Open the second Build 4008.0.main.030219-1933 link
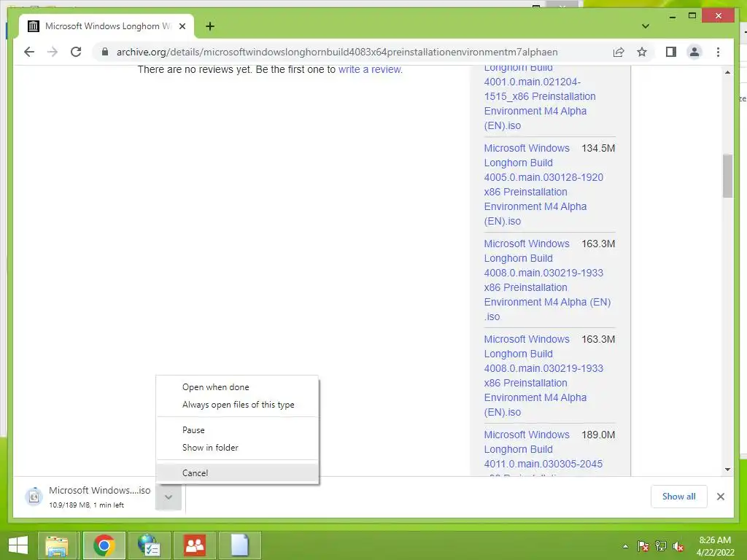 [543, 376]
